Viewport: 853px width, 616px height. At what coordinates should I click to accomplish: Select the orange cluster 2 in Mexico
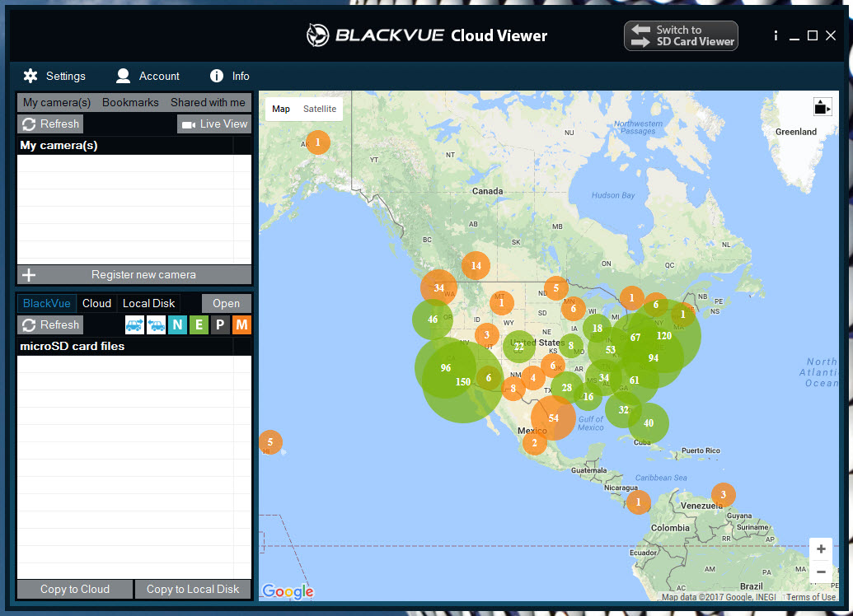point(534,442)
